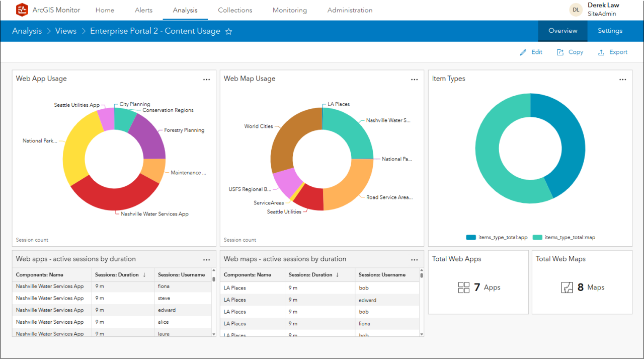The image size is (644, 359).
Task: Select the row with username fiona in web apps
Action: click(x=112, y=286)
